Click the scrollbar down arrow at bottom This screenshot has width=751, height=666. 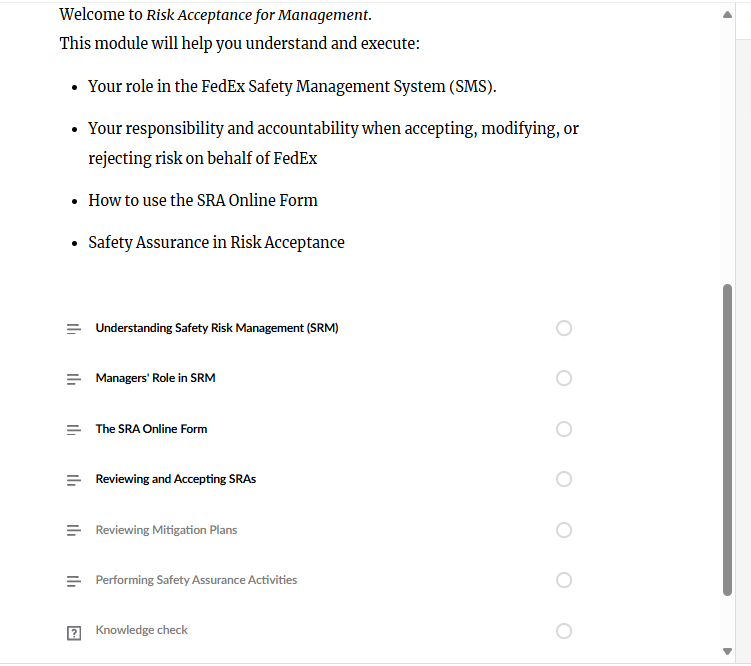[727, 652]
